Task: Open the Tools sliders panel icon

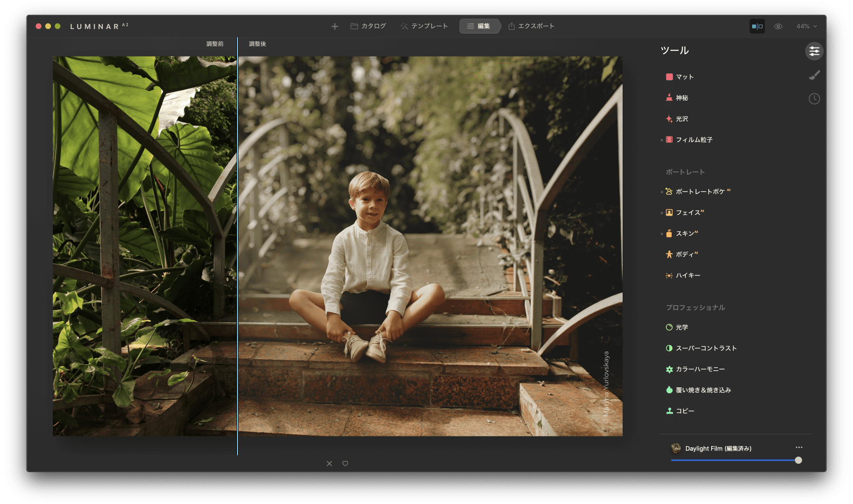Action: pos(814,51)
